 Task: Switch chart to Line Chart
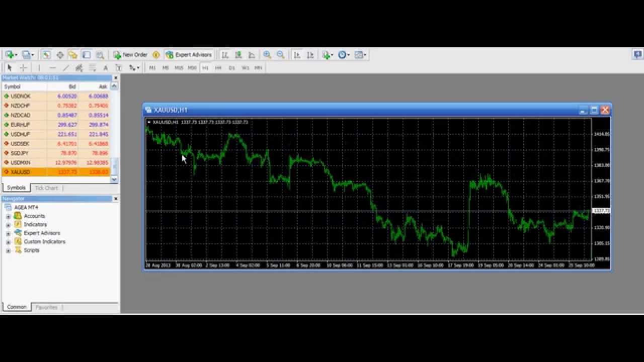pos(252,55)
